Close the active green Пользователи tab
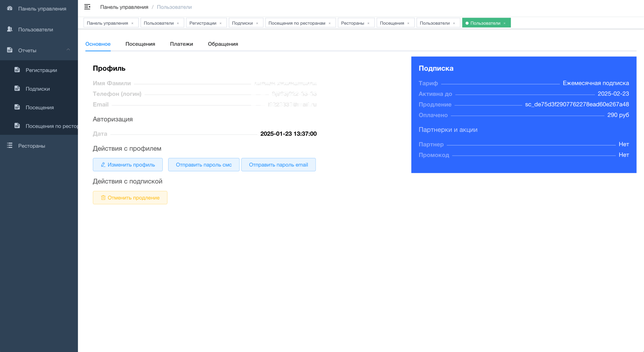 click(504, 23)
